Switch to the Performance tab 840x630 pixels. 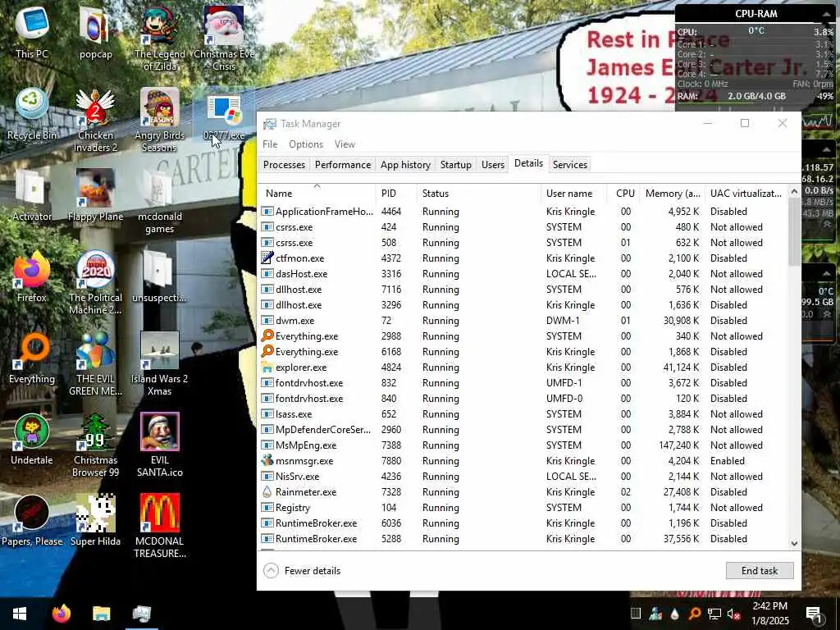343,164
